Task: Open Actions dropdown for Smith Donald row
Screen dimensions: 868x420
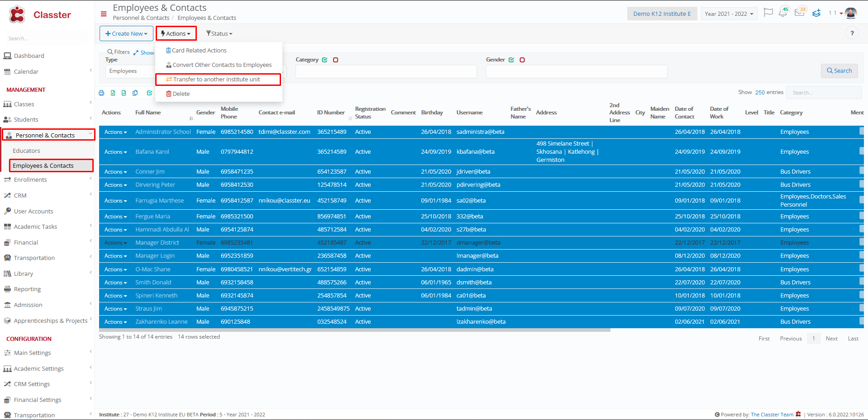Action: pos(115,283)
